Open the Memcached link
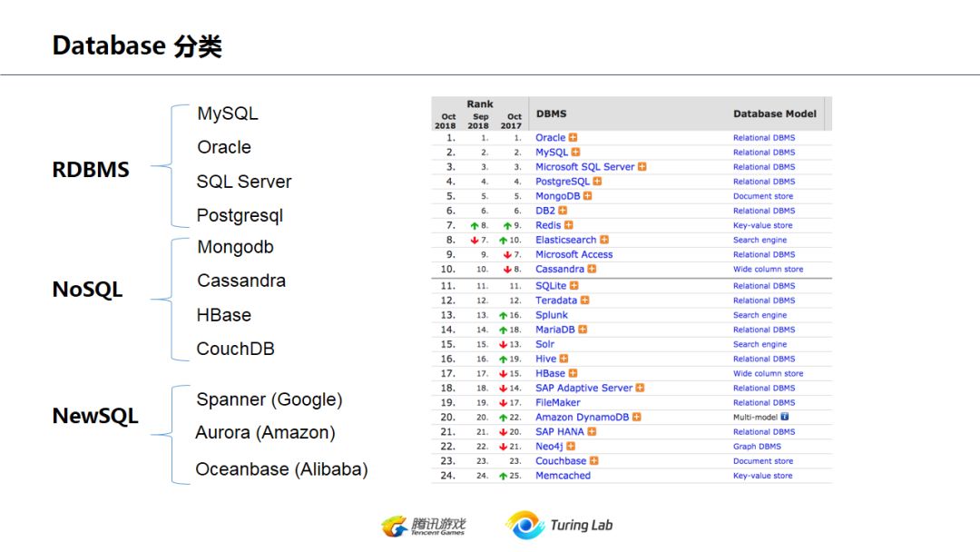 point(563,476)
